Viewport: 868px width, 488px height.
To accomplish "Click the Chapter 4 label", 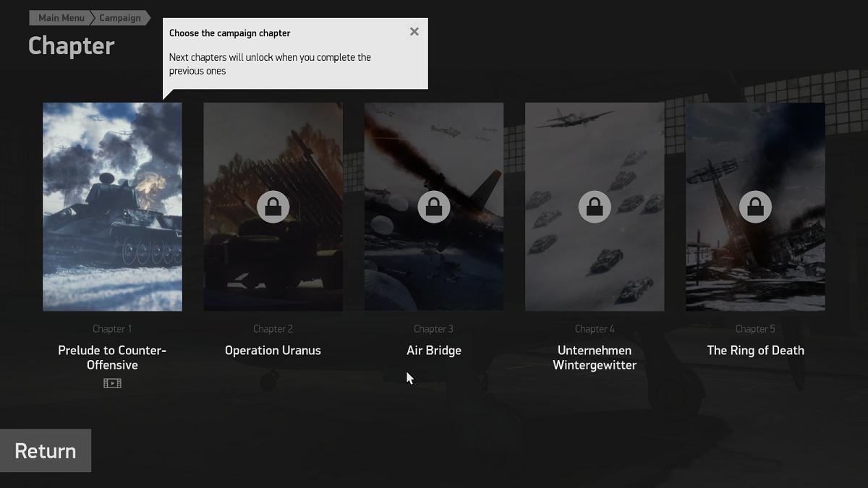I will pos(595,329).
